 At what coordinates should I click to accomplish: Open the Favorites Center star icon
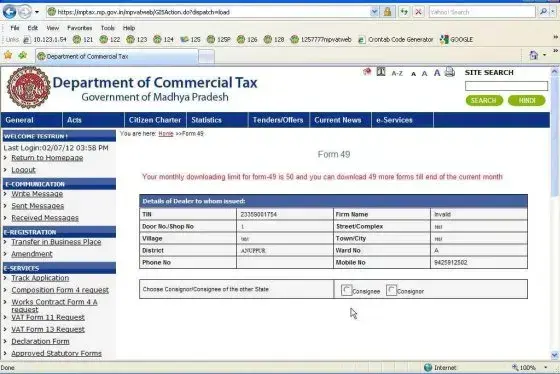(8, 55)
